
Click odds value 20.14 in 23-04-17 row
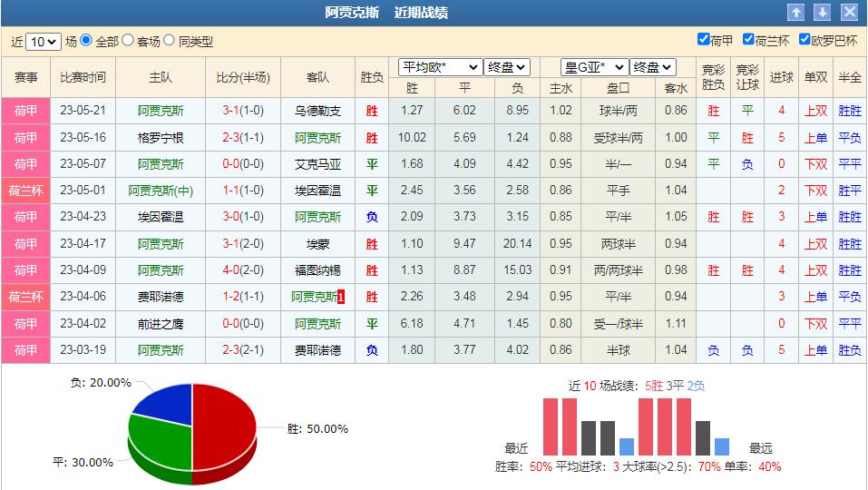(518, 243)
